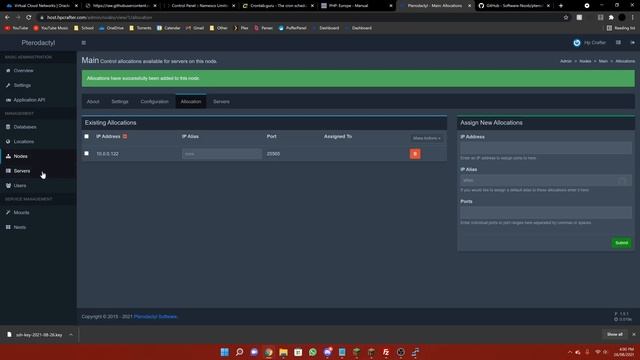
Task: Open the YouTube Music bookmark
Action: pos(51,28)
